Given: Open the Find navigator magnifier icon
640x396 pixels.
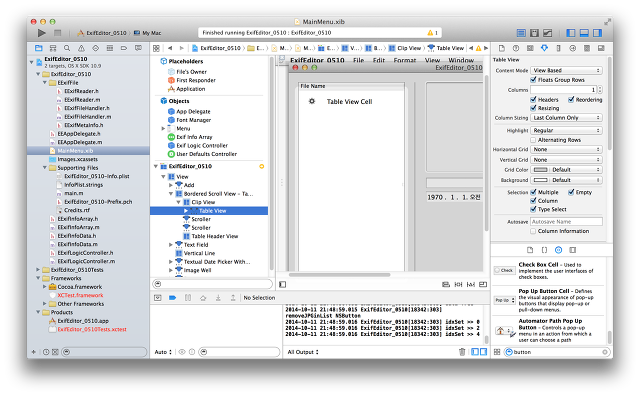Looking at the screenshot, I should [67, 48].
